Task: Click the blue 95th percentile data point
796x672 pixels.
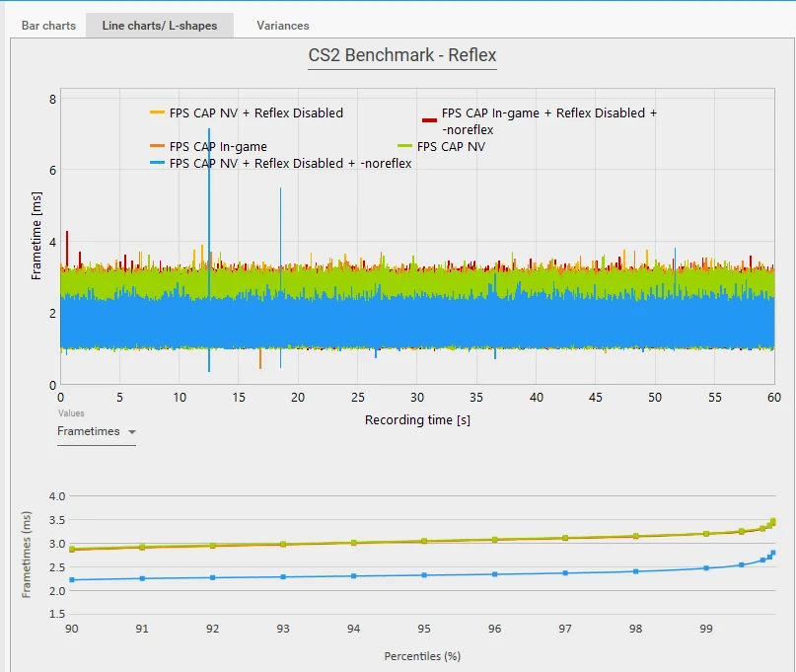Action: point(424,575)
